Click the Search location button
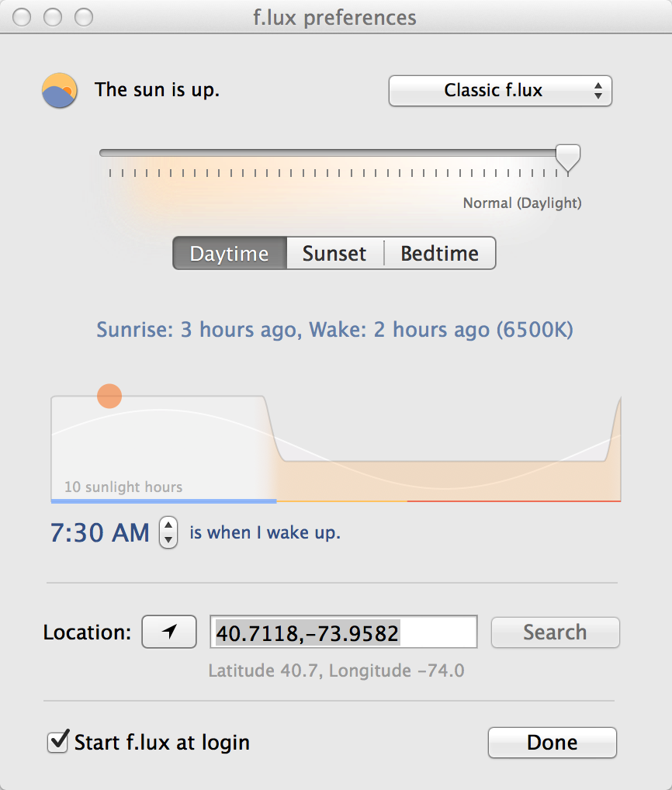The width and height of the screenshot is (672, 790). pos(555,632)
